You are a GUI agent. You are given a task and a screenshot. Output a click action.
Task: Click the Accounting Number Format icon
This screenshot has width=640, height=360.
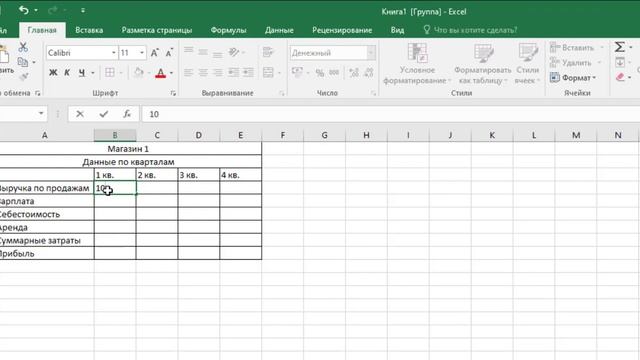click(x=297, y=73)
